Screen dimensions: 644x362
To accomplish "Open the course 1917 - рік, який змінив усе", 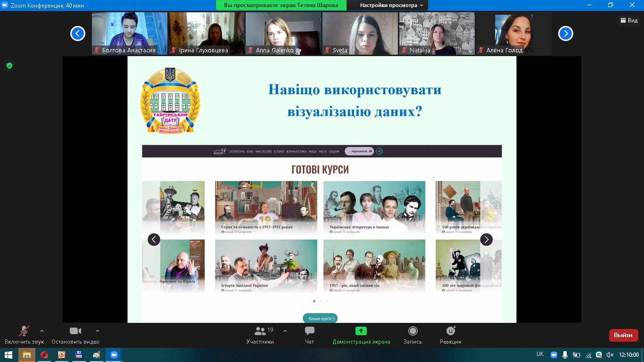I will point(374,266).
